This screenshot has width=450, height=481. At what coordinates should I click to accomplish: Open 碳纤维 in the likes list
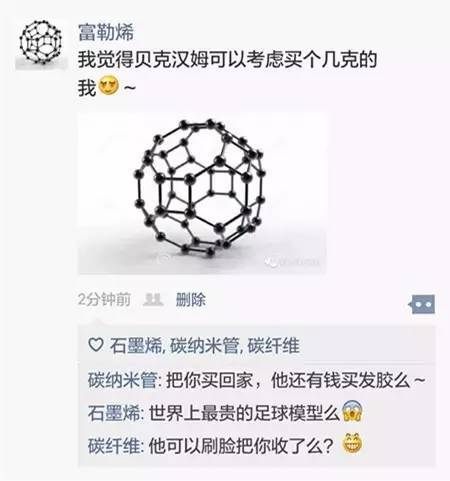pyautogui.click(x=274, y=345)
